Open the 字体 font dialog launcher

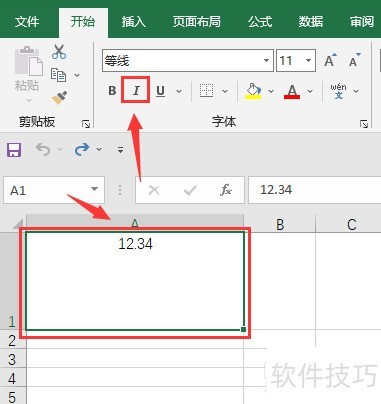[364, 124]
